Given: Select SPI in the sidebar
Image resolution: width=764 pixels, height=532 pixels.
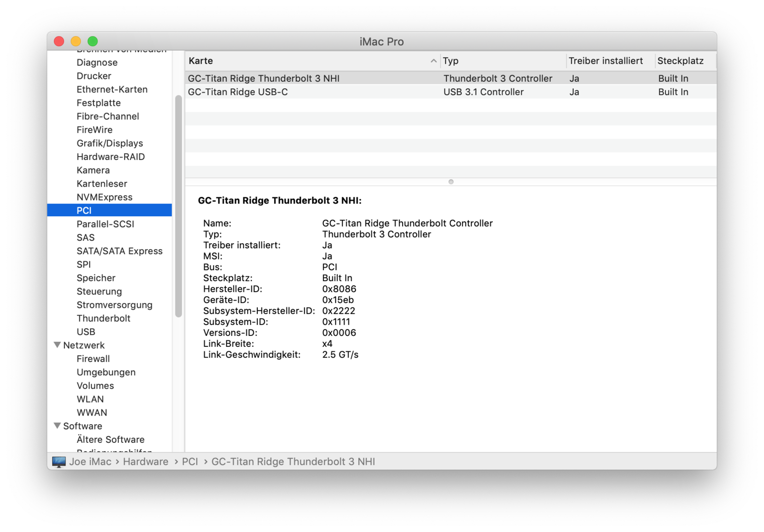Looking at the screenshot, I should (x=83, y=265).
